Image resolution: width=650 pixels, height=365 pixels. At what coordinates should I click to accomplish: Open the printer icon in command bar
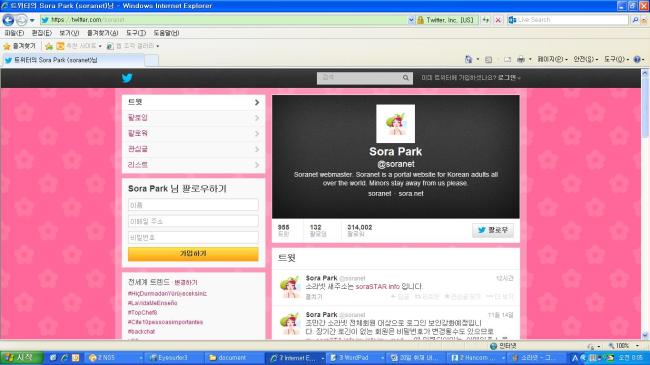pyautogui.click(x=521, y=59)
